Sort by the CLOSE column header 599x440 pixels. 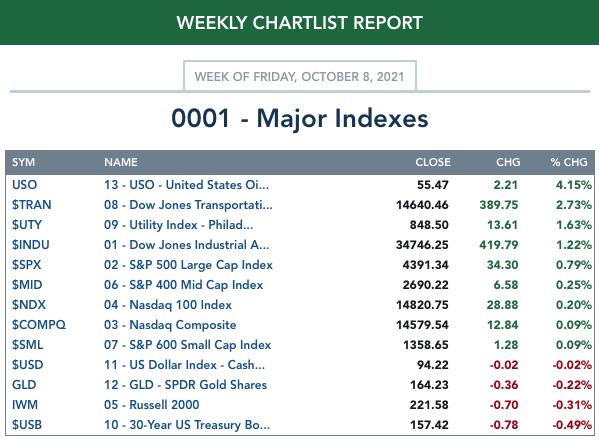[433, 162]
